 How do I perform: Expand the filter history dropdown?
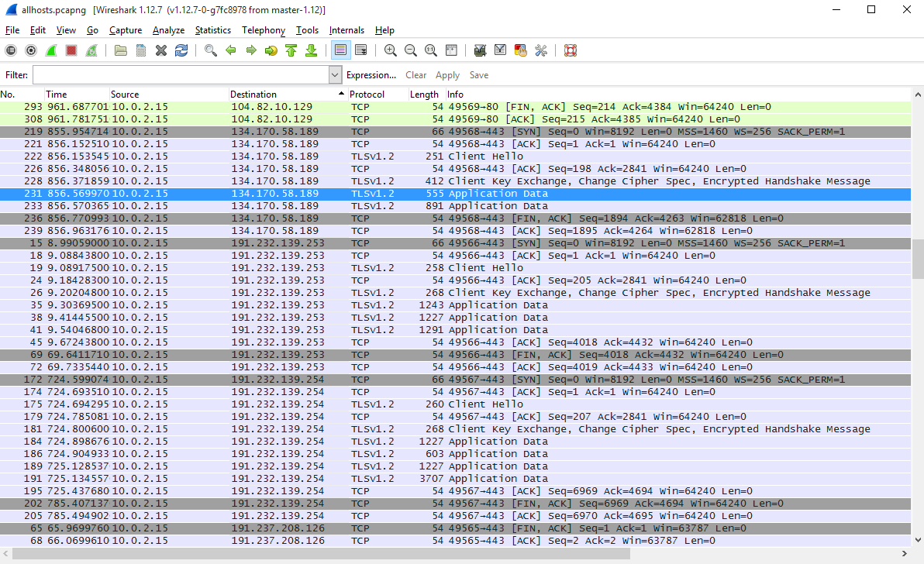click(335, 75)
